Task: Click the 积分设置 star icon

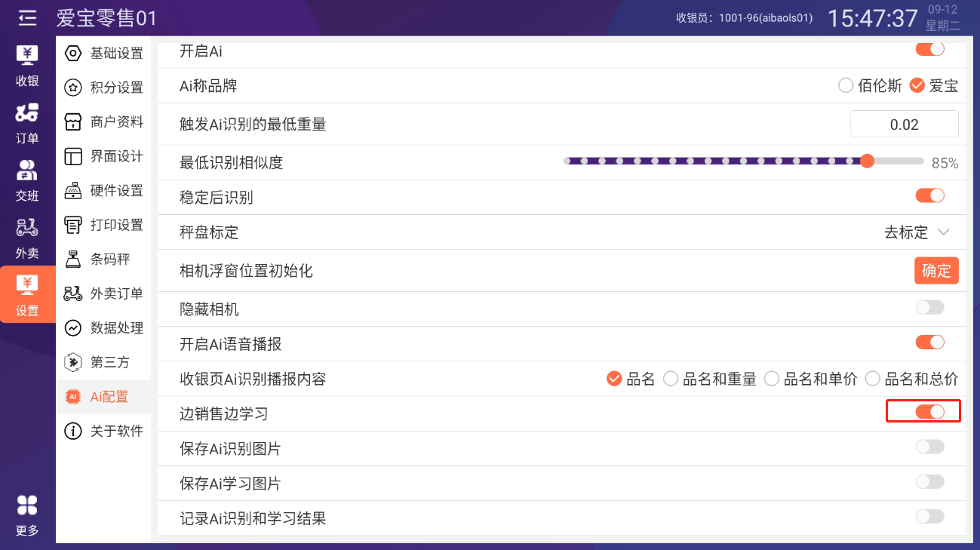Action: click(x=73, y=88)
